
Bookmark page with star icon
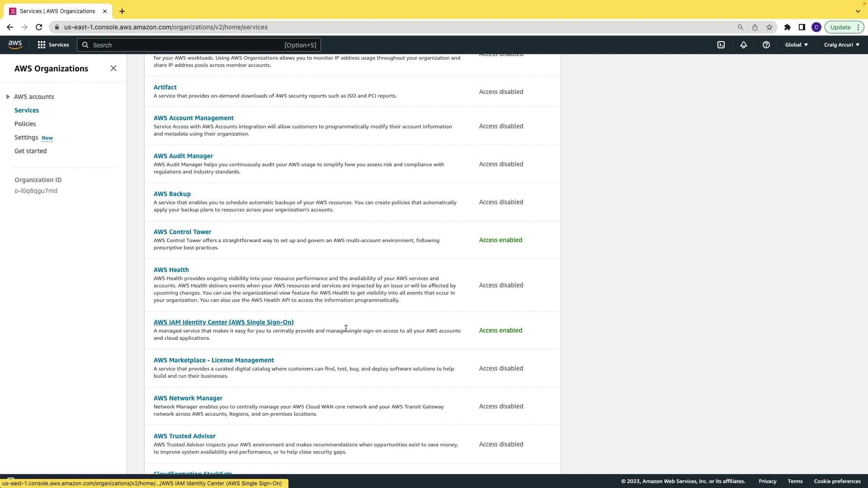769,27
